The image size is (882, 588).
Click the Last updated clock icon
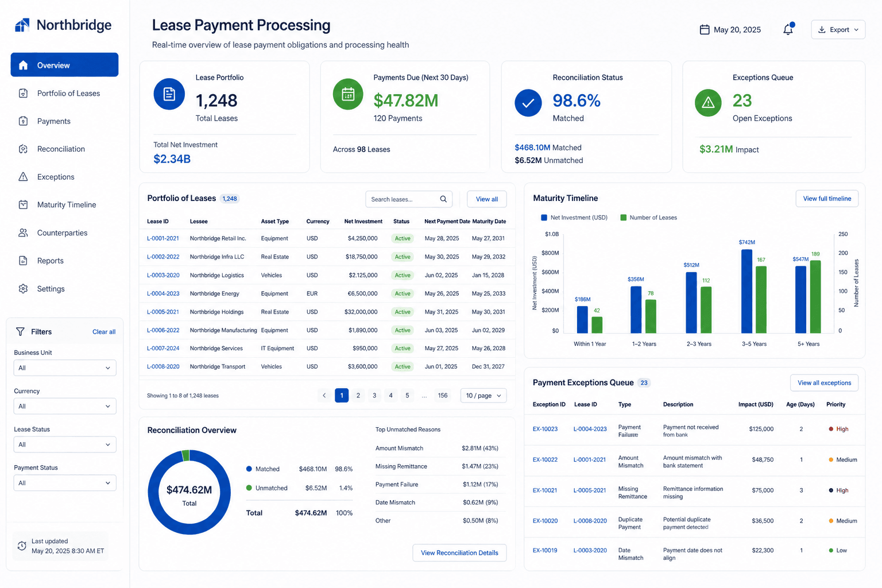[22, 546]
